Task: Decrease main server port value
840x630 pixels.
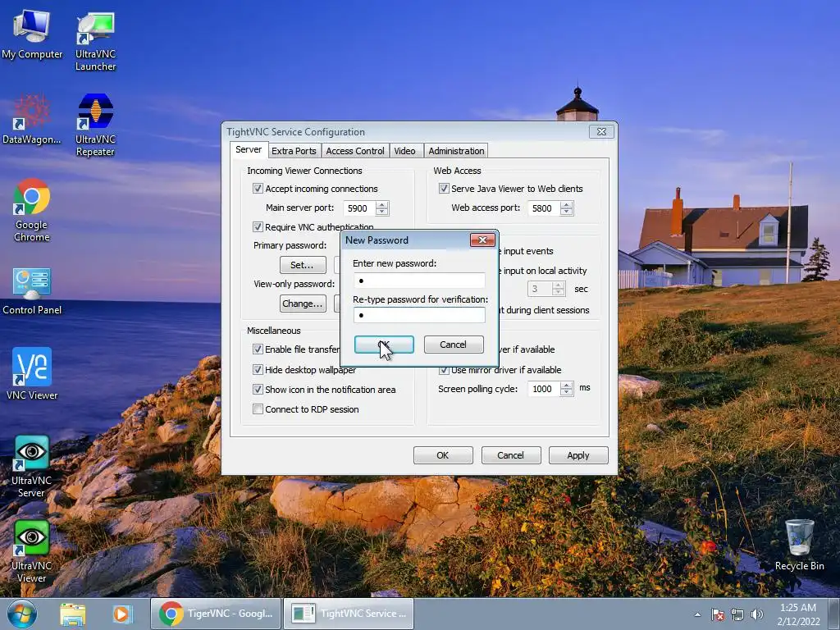Action: 382,212
